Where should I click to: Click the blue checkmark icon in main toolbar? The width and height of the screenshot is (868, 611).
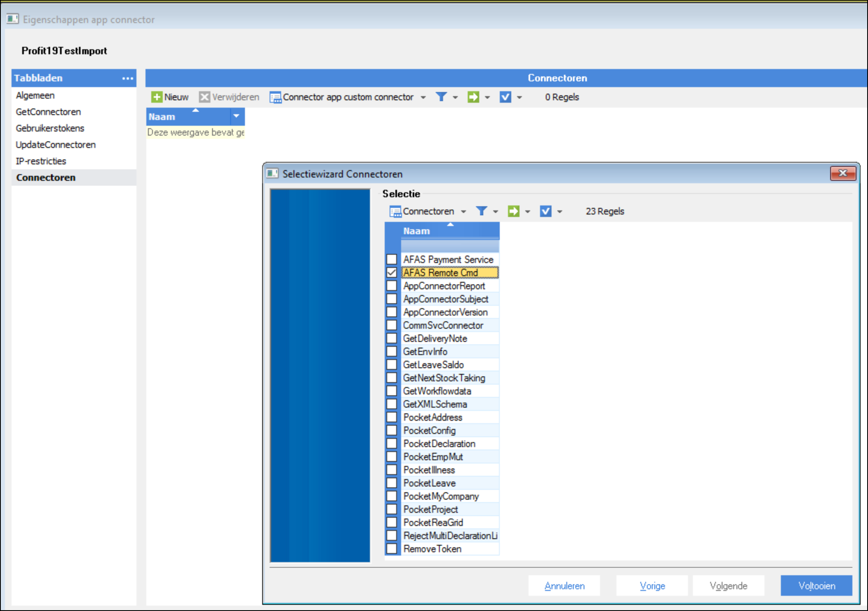tap(505, 97)
